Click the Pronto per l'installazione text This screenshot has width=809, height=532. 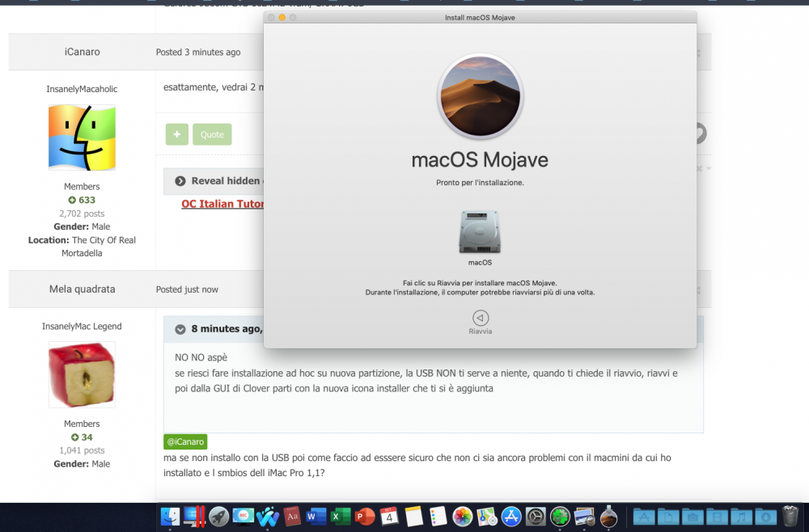click(480, 183)
